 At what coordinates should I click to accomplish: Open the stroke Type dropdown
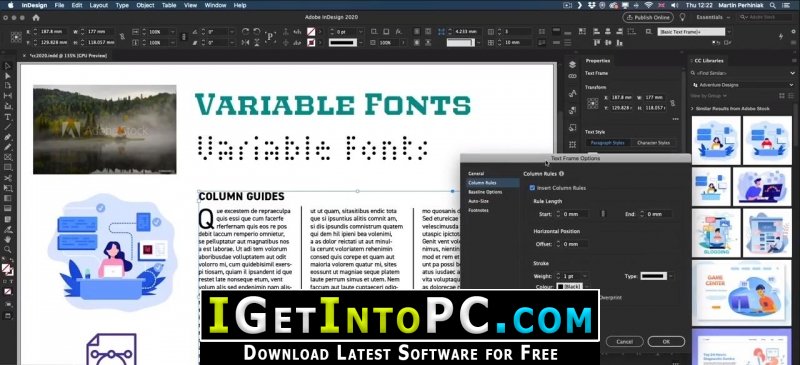coord(657,276)
